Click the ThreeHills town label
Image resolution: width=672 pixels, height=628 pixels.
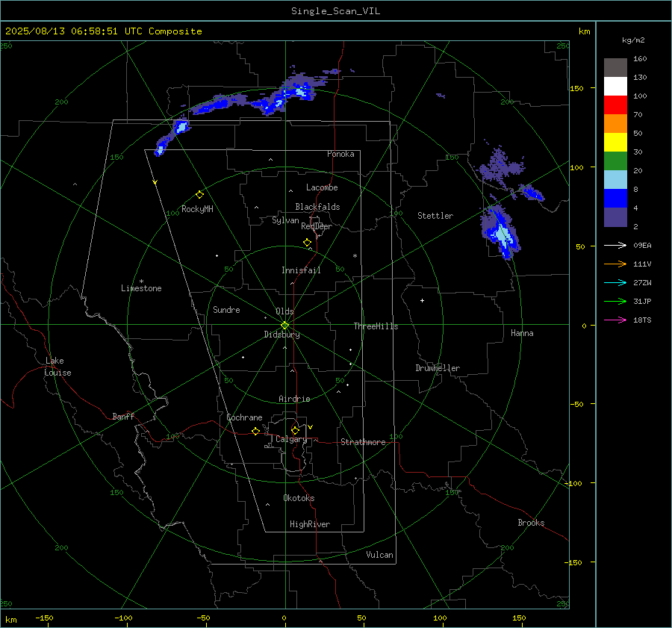point(376,326)
